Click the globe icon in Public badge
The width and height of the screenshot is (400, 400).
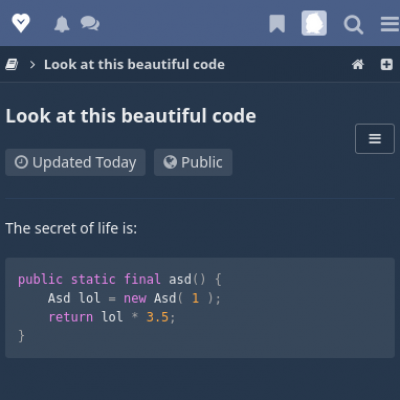[170, 162]
